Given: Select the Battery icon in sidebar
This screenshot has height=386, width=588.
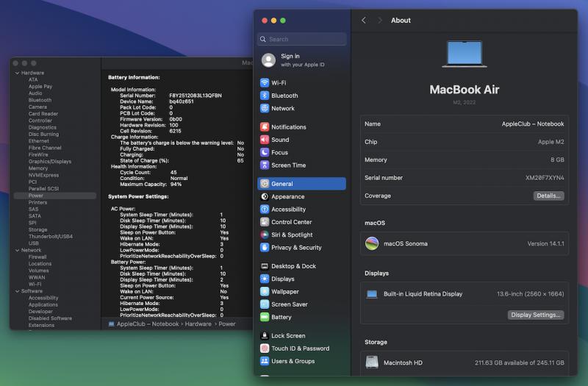Looking at the screenshot, I should tap(265, 317).
